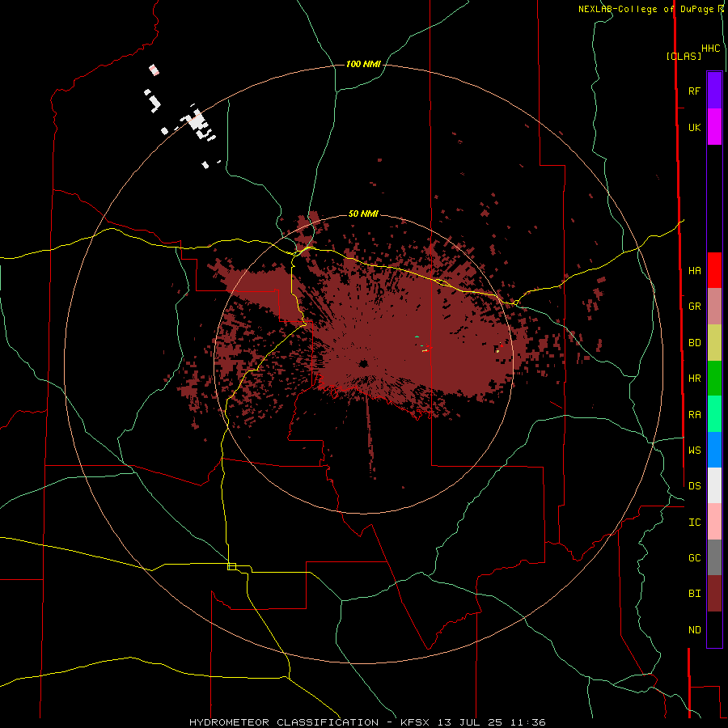Click the 13 JUL 25 date text
Image resolution: width=728 pixels, height=728 pixels.
coord(470,722)
